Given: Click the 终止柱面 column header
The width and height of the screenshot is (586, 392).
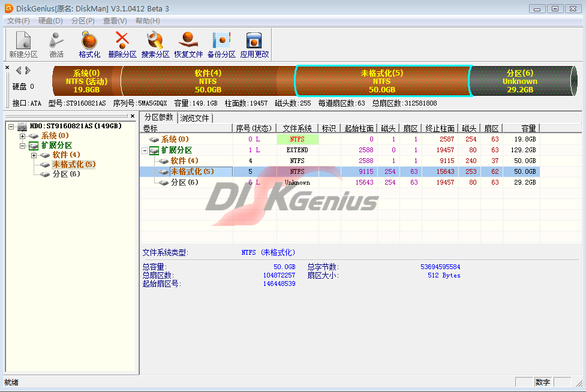Looking at the screenshot, I should 440,128.
